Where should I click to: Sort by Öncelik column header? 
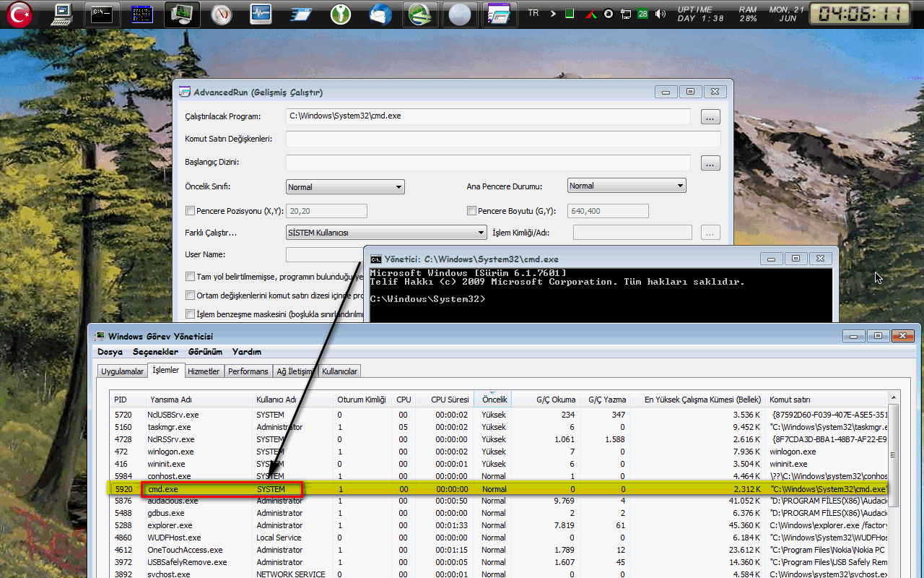coord(494,400)
